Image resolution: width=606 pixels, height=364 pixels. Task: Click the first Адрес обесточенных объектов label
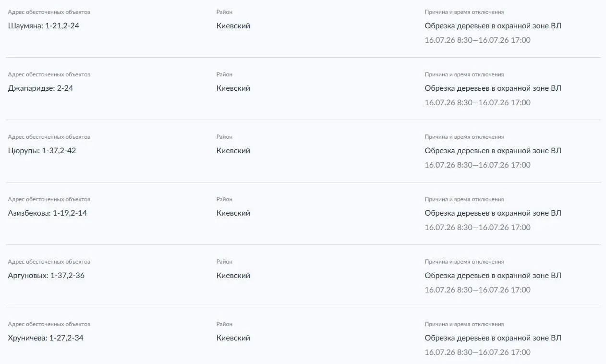click(x=49, y=12)
